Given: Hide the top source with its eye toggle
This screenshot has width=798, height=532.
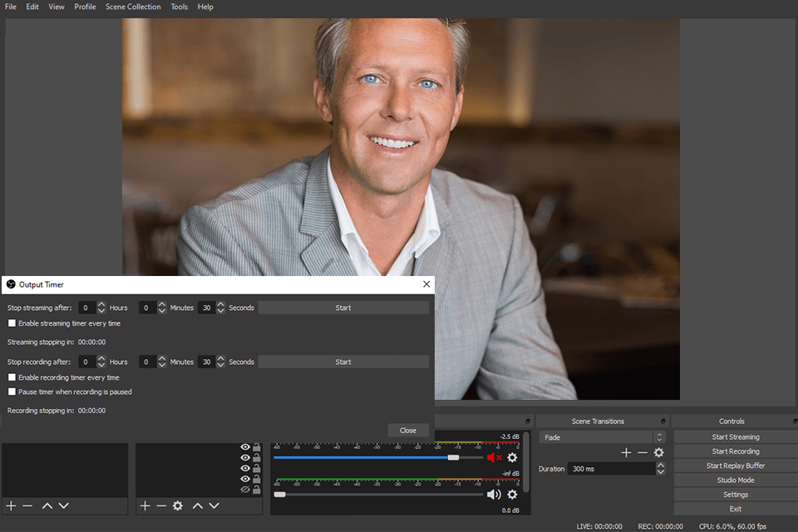Looking at the screenshot, I should [x=244, y=446].
